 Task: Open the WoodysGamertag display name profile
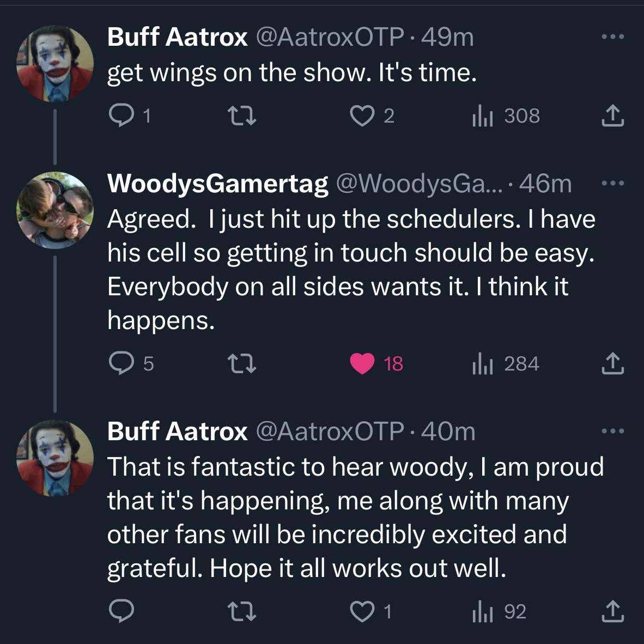(217, 184)
